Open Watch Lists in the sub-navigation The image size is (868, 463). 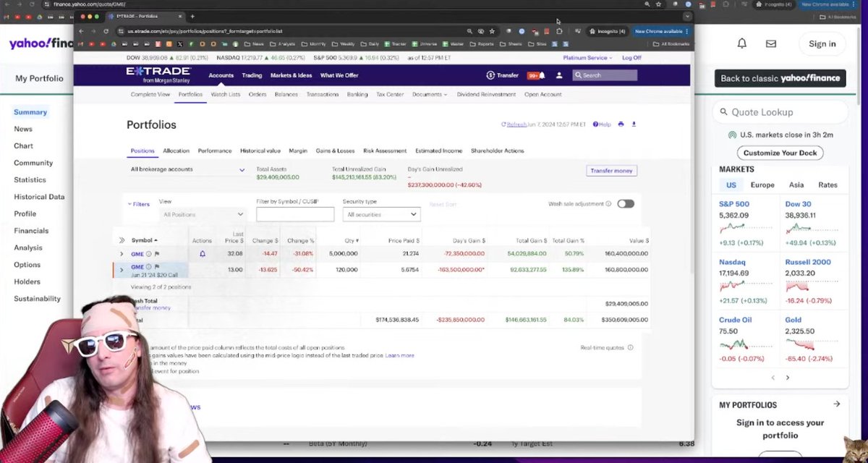(226, 94)
